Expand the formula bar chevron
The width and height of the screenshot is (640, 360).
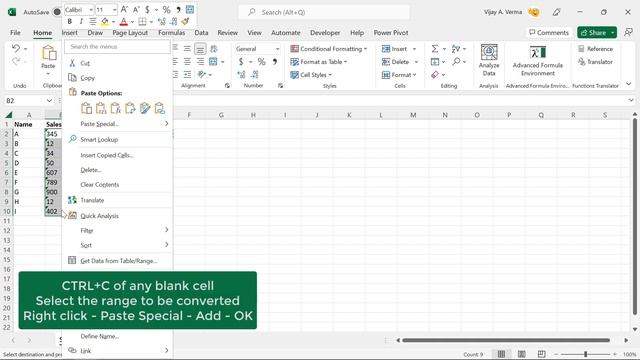tap(631, 100)
